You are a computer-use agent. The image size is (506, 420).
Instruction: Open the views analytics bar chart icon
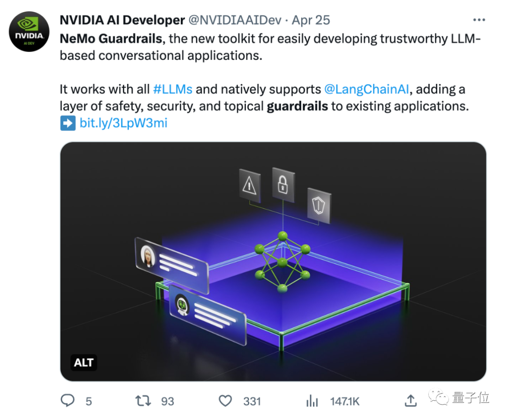pyautogui.click(x=312, y=401)
